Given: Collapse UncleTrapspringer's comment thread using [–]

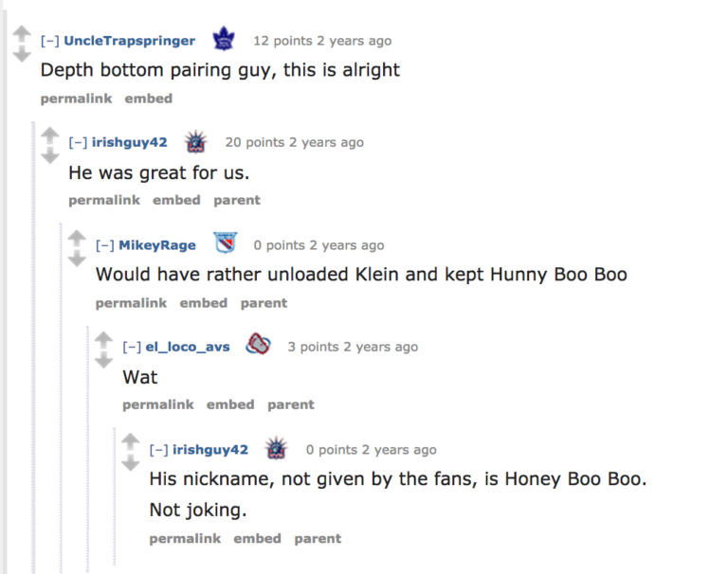Looking at the screenshot, I should 47,41.
